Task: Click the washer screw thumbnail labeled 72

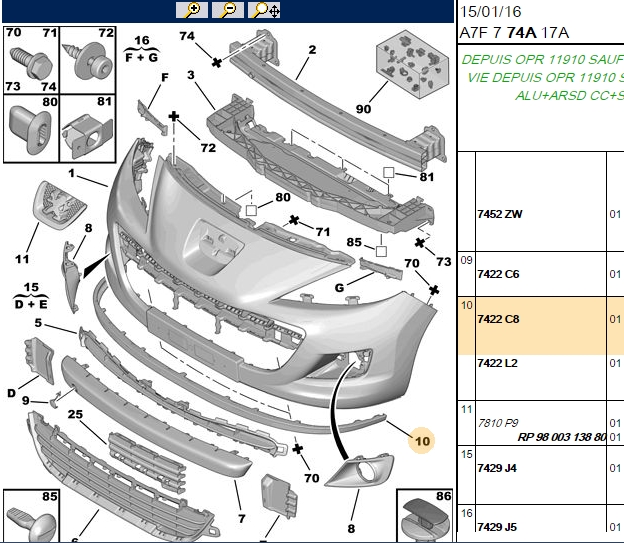Action: pyautogui.click(x=88, y=60)
